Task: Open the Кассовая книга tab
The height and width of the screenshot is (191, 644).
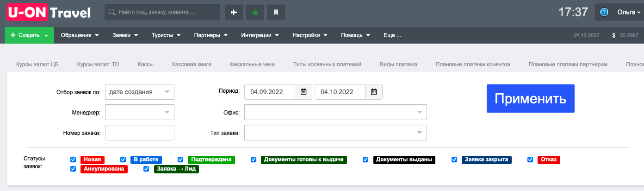Action: click(x=192, y=64)
